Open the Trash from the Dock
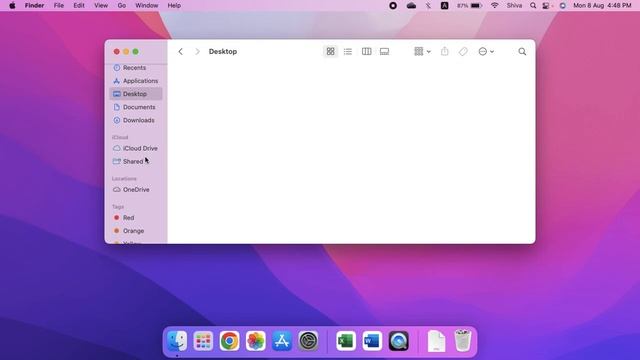This screenshot has height=360, width=640. [462, 341]
